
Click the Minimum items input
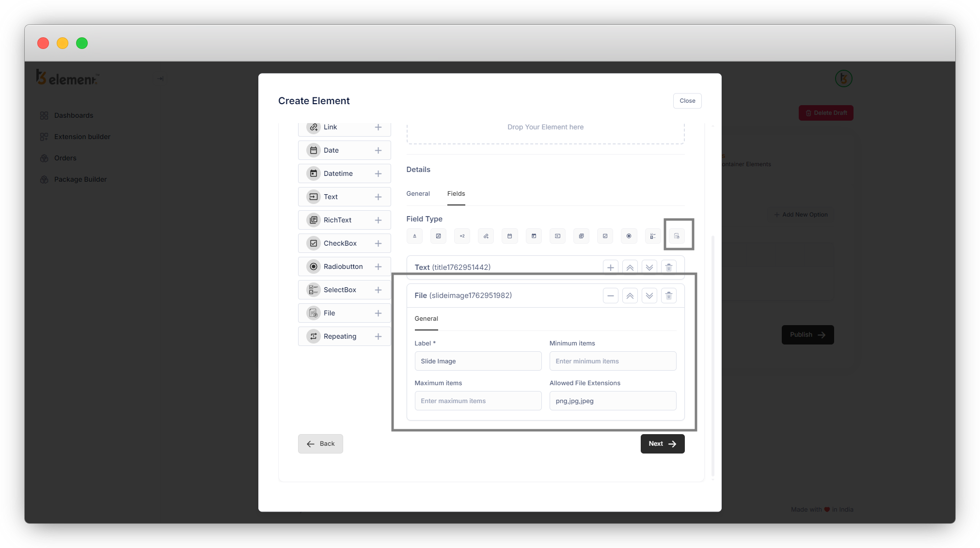[612, 361]
